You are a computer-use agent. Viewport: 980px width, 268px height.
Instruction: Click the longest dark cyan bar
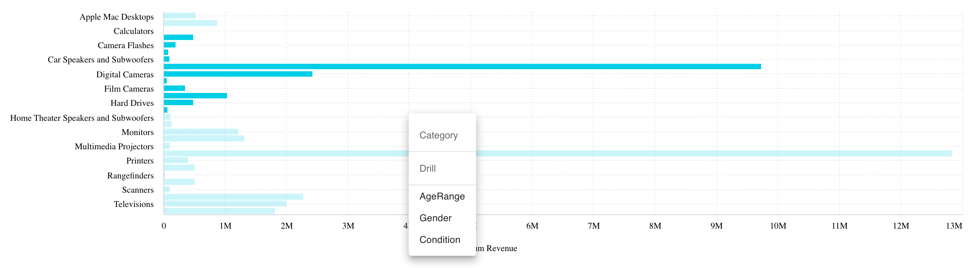(x=462, y=66)
